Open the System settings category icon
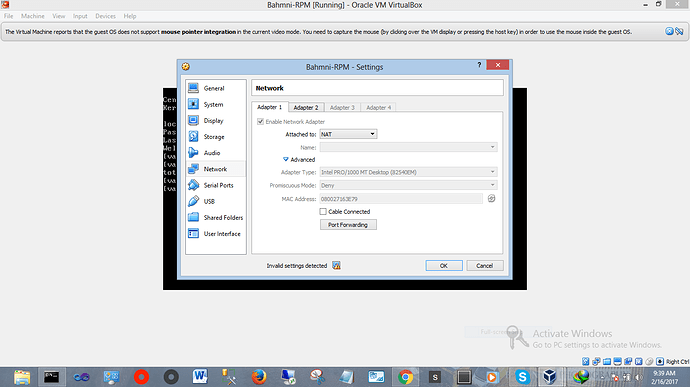Viewport: 690px width, 387px height. coord(193,104)
